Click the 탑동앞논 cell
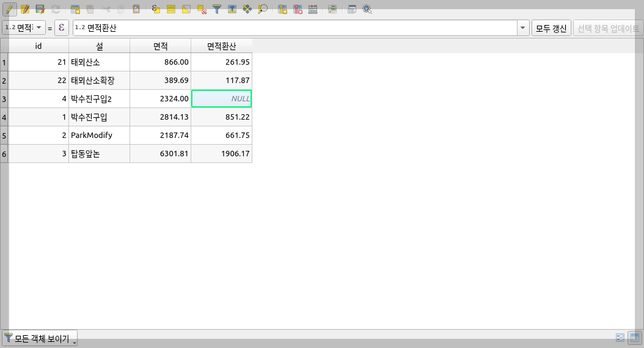This screenshot has width=644, height=348. [x=100, y=153]
